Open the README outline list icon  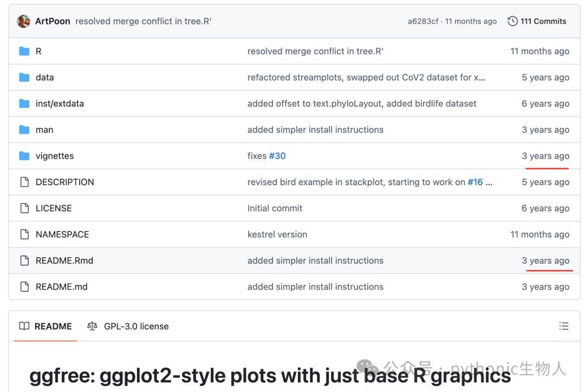click(x=564, y=326)
